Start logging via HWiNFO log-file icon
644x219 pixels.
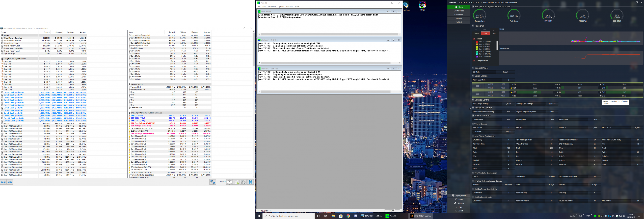pos(236,182)
